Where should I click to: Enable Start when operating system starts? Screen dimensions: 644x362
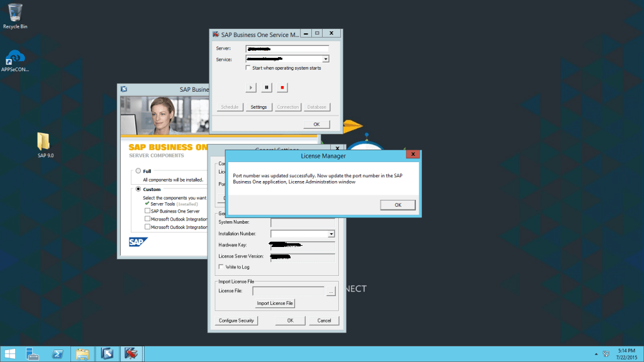tap(248, 68)
